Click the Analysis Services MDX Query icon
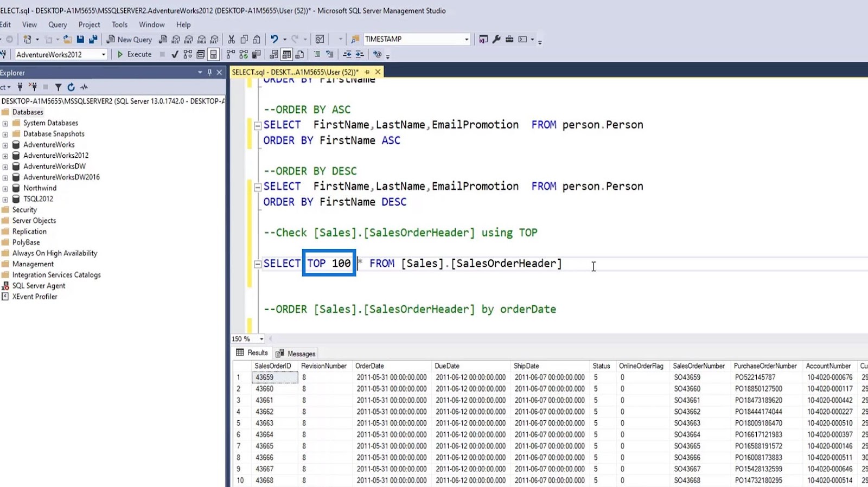This screenshot has height=487, width=868. [176, 39]
